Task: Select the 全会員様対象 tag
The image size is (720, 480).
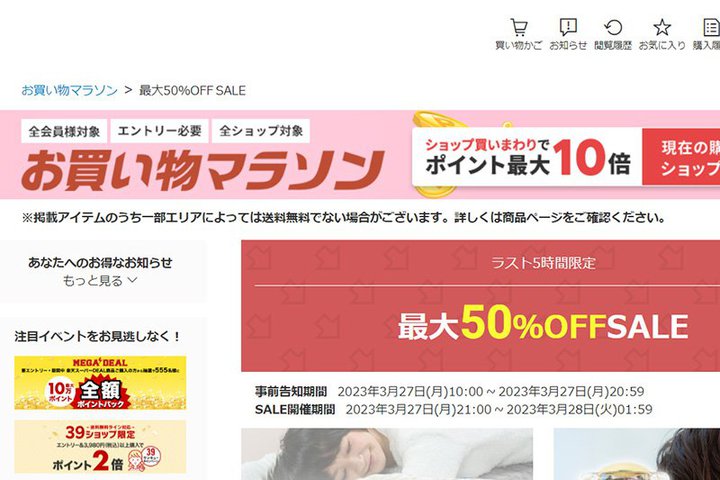Action: 64,131
